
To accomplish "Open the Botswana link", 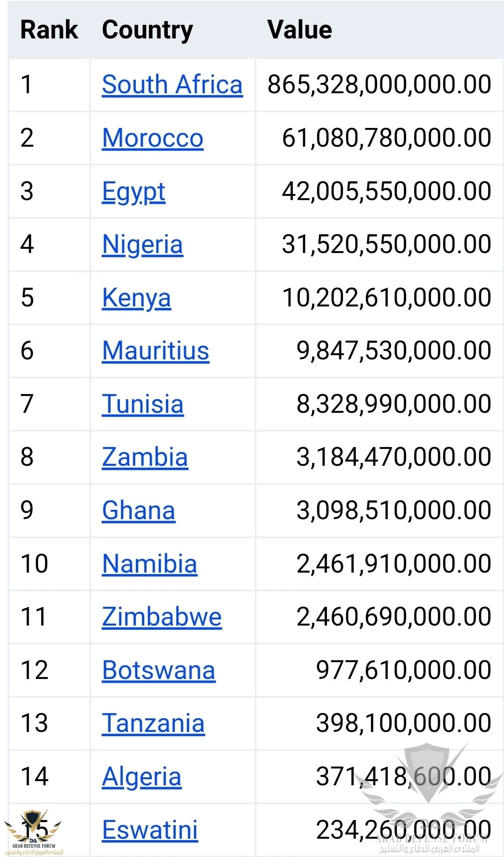I will click(159, 671).
